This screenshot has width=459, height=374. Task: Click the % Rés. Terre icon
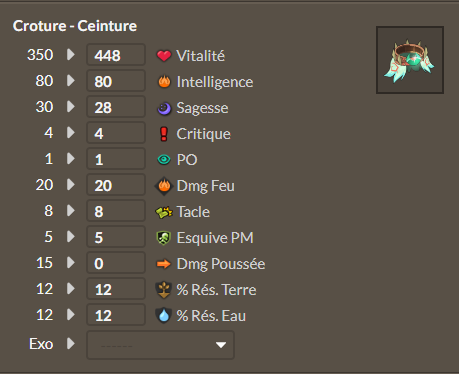pos(164,290)
